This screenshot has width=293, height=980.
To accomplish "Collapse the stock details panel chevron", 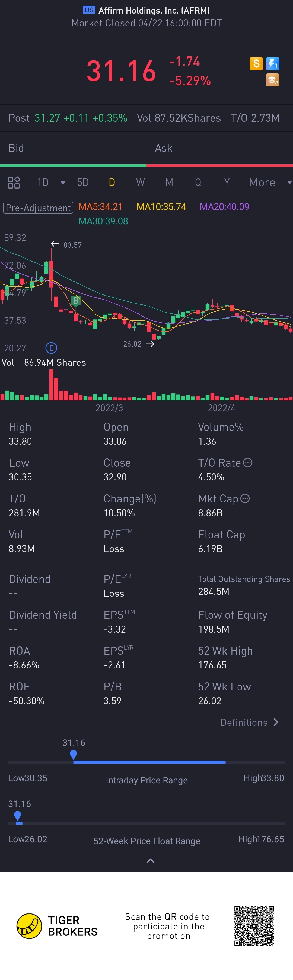I will [151, 861].
